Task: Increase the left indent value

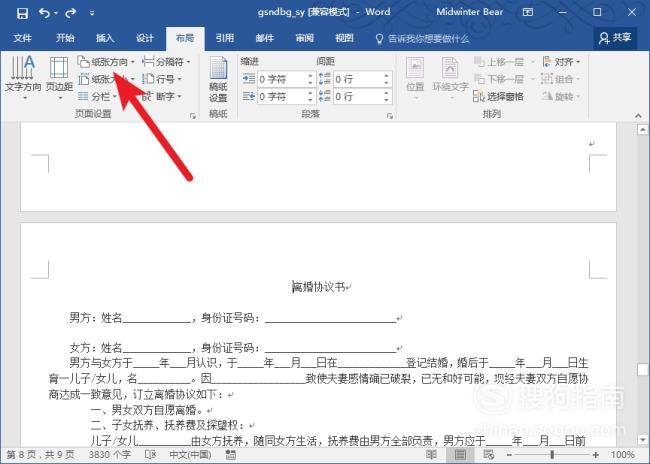Action: click(x=310, y=76)
